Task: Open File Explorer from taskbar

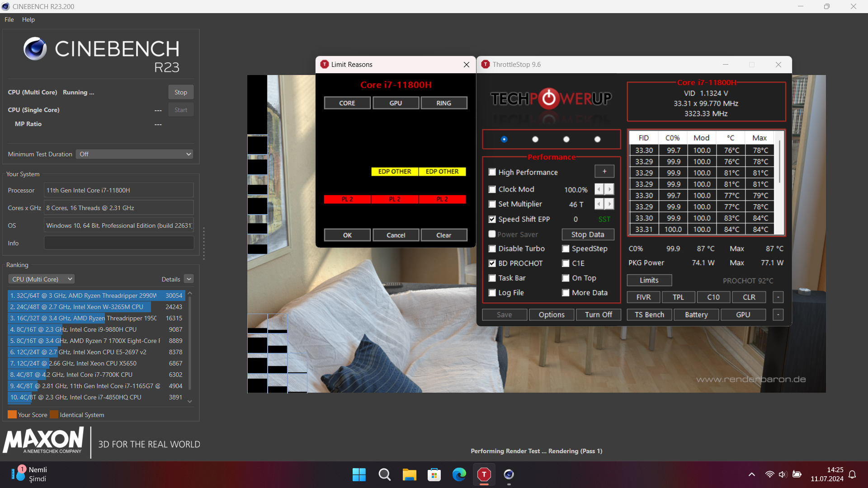Action: point(409,474)
